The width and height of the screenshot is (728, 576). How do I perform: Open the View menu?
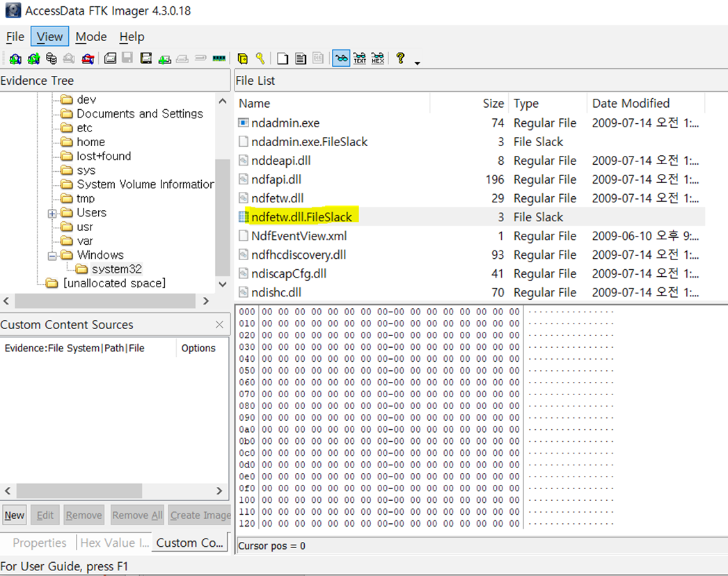coord(49,37)
